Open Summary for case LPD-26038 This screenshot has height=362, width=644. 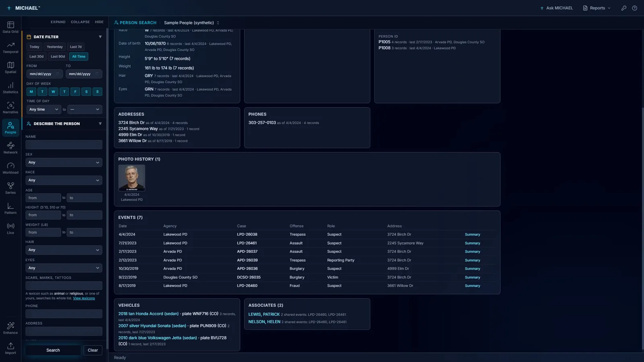[473, 234]
